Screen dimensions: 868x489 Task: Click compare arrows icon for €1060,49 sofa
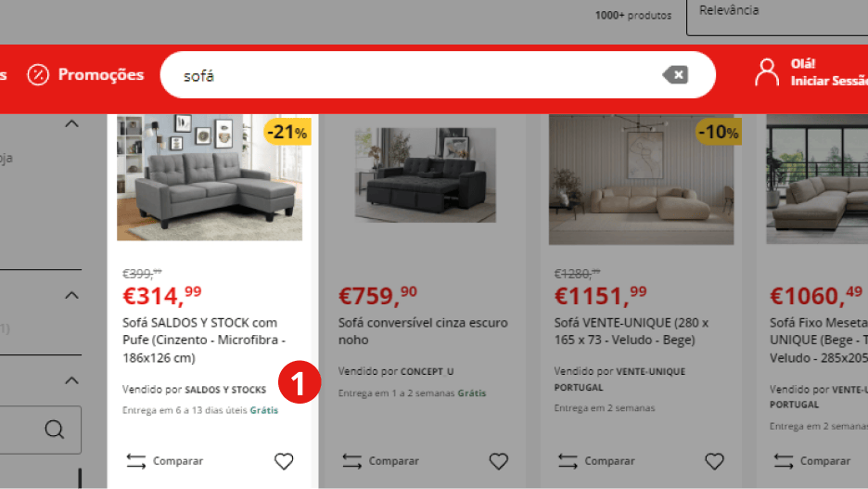784,461
